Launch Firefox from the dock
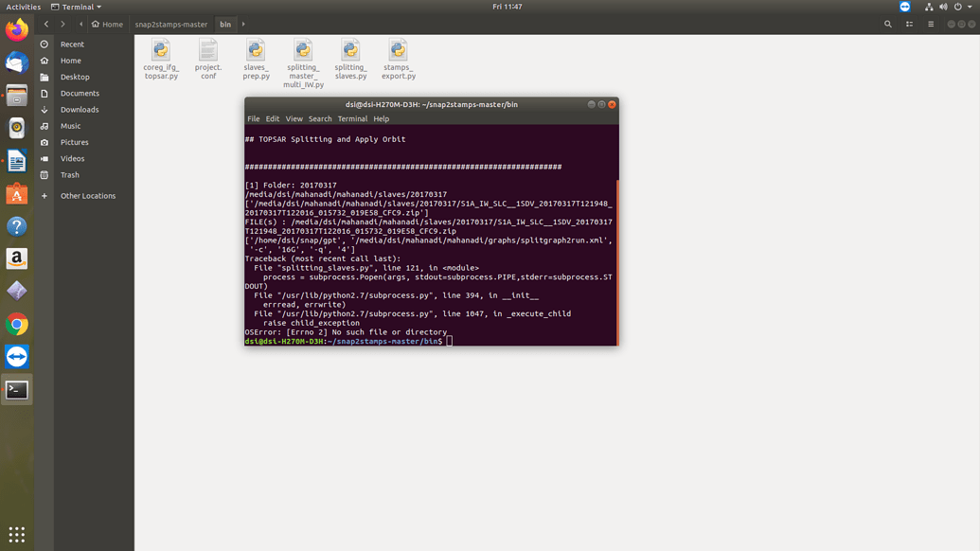980x551 pixels. point(16,29)
